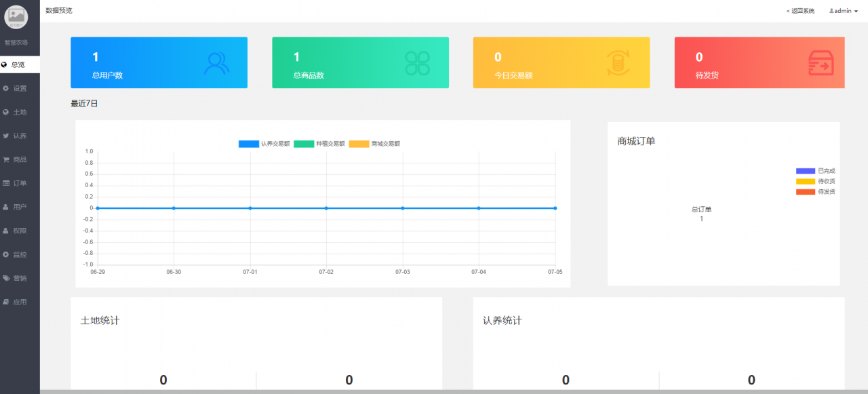Select 总览 in the sidebar
The image size is (868, 394).
[18, 64]
